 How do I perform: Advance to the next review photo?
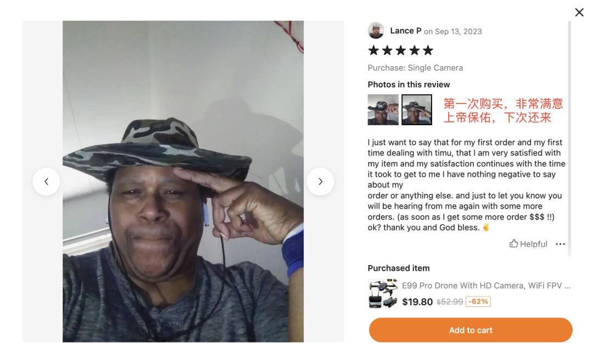(x=320, y=181)
